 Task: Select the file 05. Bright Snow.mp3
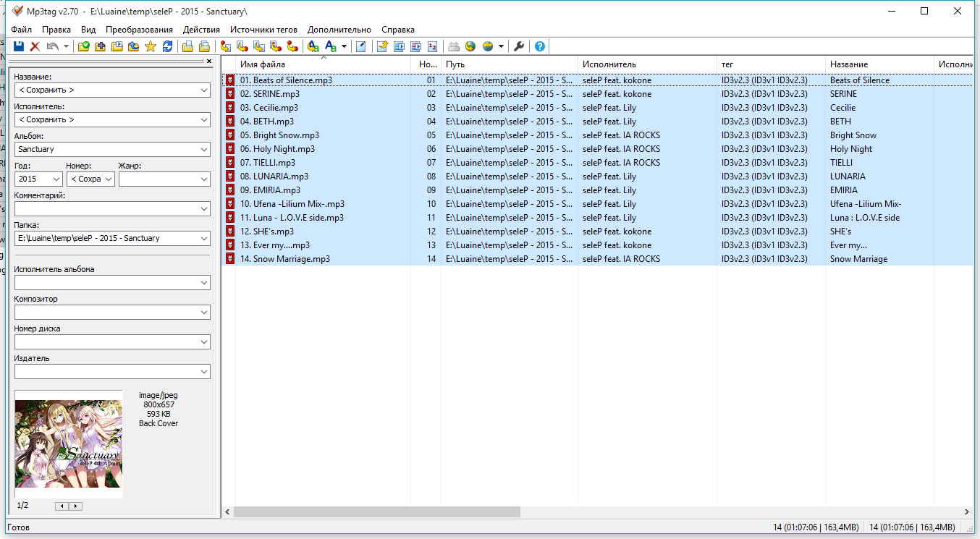(x=286, y=135)
